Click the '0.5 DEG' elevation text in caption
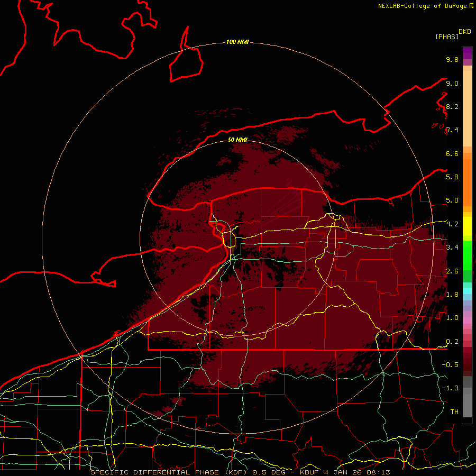Image resolution: width=476 pixels, height=476 pixels. (x=269, y=472)
